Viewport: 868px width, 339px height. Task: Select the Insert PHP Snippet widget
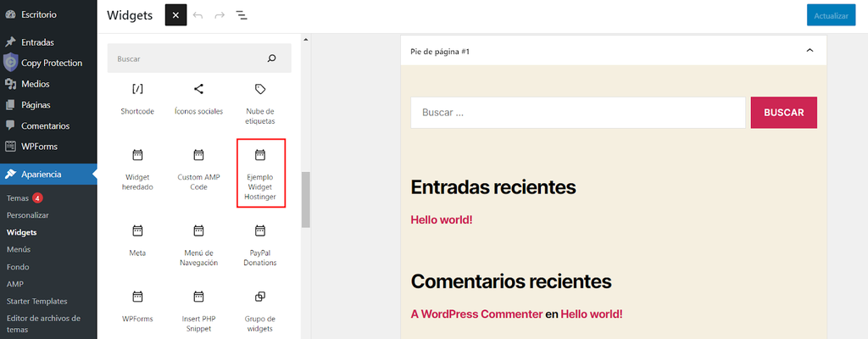(x=198, y=310)
